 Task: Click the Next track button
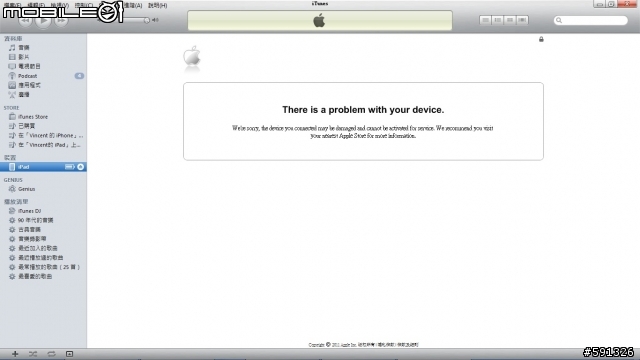pos(61,20)
